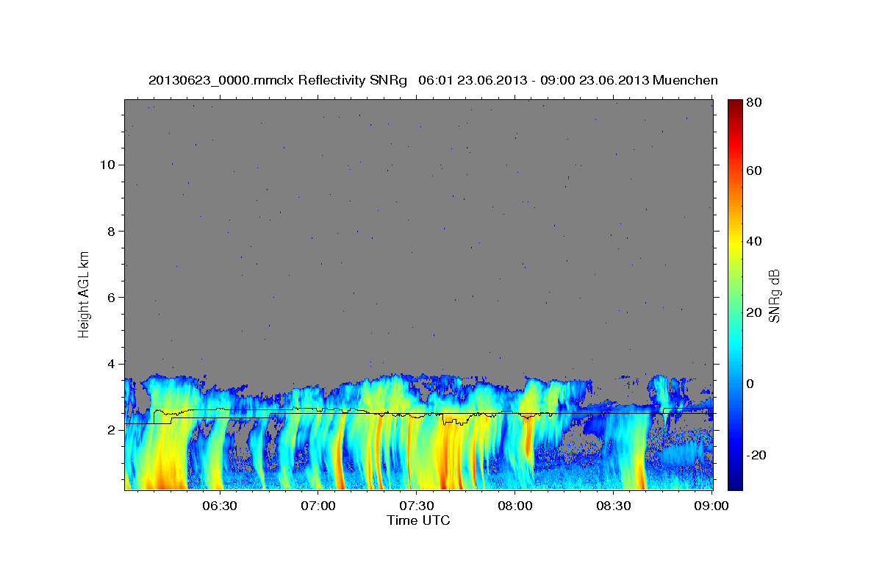This screenshot has height=588, width=882.
Task: Click the plot title text starting with 20130623_0000.mmclx
Action: click(433, 80)
